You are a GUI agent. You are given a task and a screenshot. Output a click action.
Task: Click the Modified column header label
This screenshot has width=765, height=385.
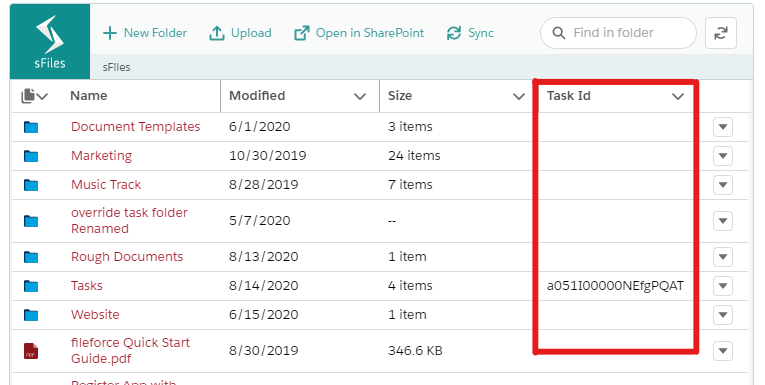click(257, 96)
